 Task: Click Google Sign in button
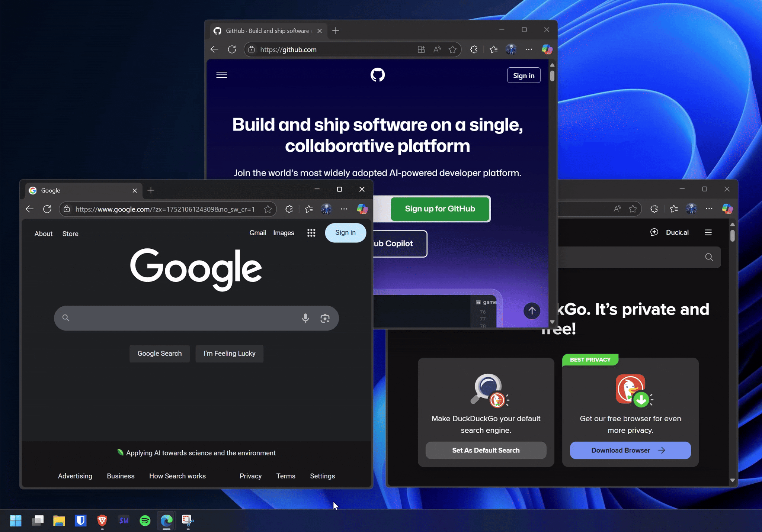coord(346,233)
